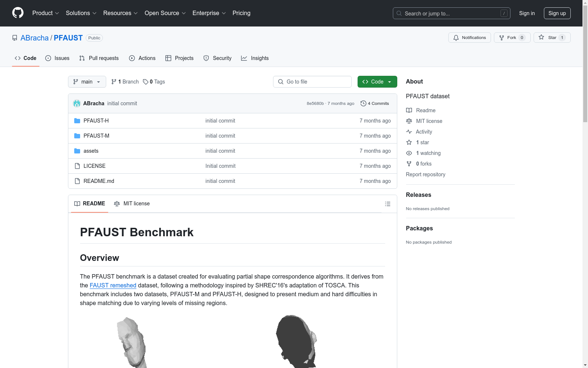Click the PFAUST-M folder icon
588x368 pixels.
(77, 136)
